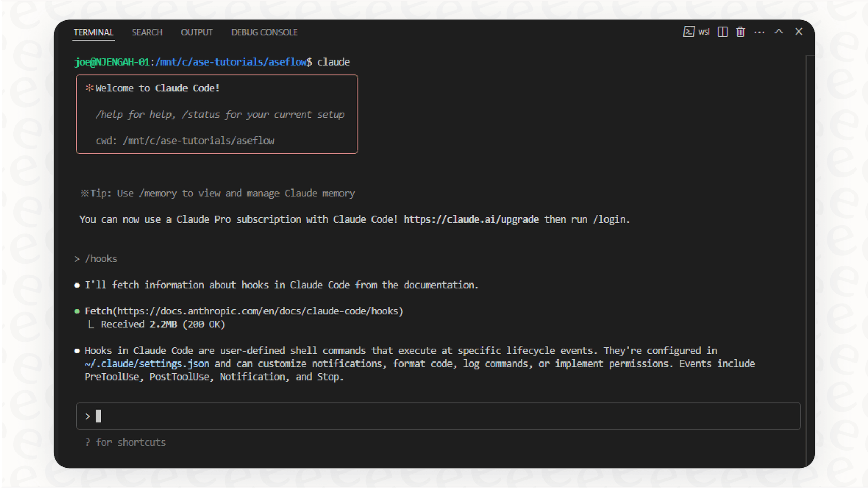Select the OUTPUT tab
Viewport: 868px width, 488px height.
tap(196, 32)
